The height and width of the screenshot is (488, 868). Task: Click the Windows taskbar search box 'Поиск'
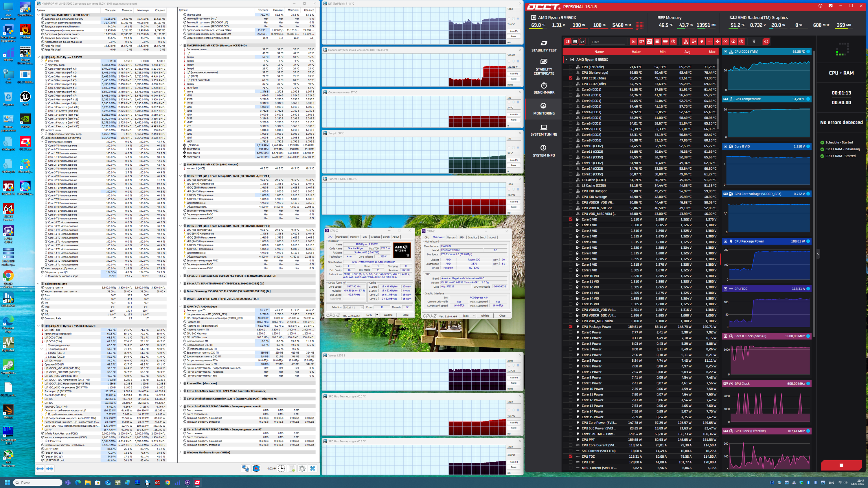37,482
